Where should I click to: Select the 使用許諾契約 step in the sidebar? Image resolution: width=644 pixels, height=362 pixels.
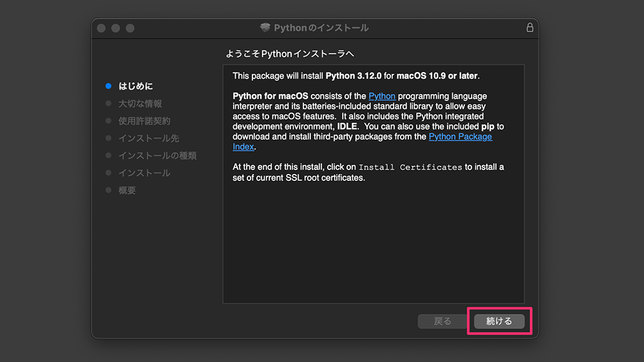coord(144,121)
